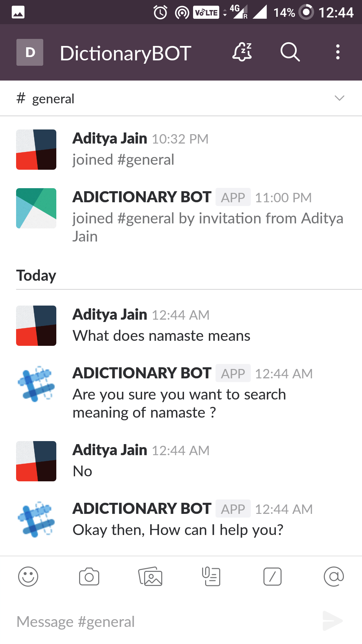The height and width of the screenshot is (644, 362).
Task: Tap the gallery icon in the status bar
Action: tap(17, 12)
